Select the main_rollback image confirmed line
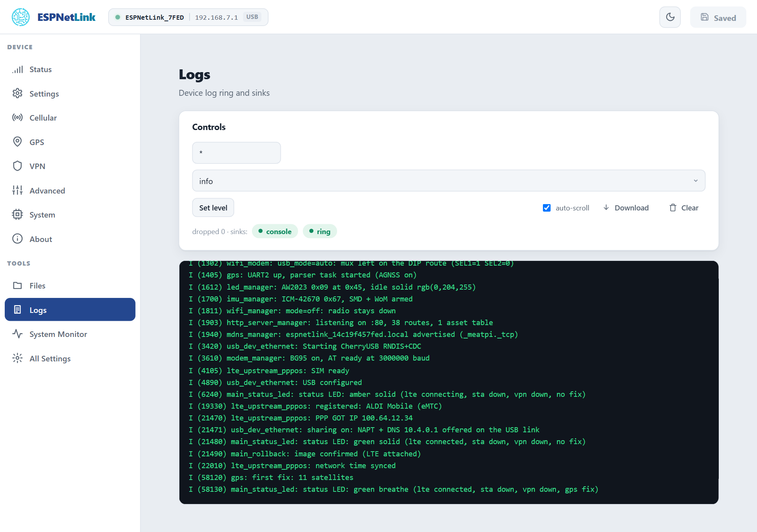Viewport: 757px width, 532px height. point(305,454)
